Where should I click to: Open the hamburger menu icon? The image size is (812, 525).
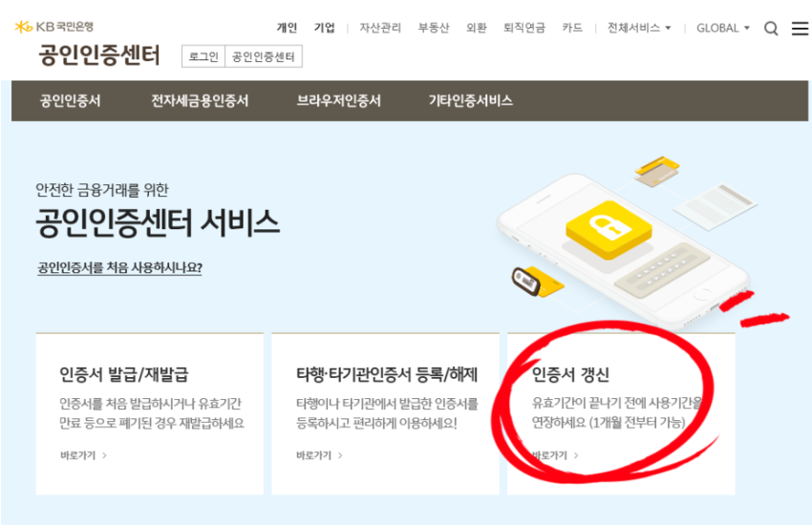pos(801,28)
